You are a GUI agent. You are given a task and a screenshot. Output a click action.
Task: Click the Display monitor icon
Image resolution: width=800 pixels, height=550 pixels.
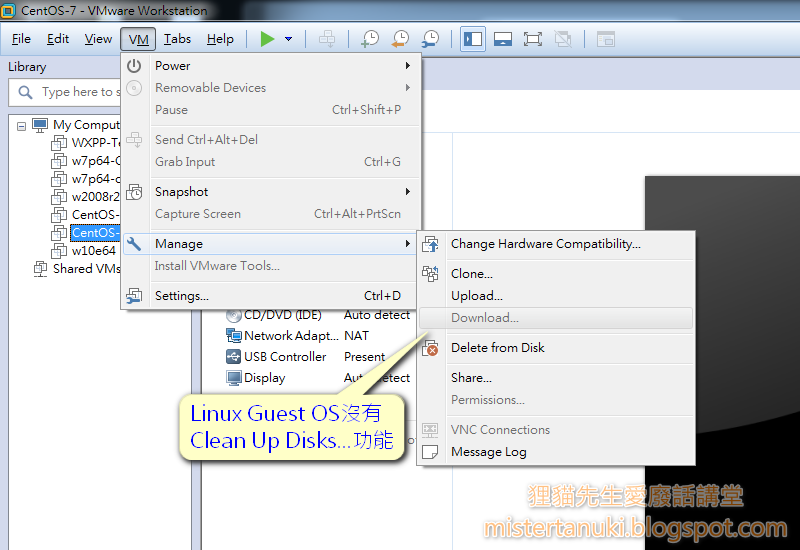click(234, 378)
